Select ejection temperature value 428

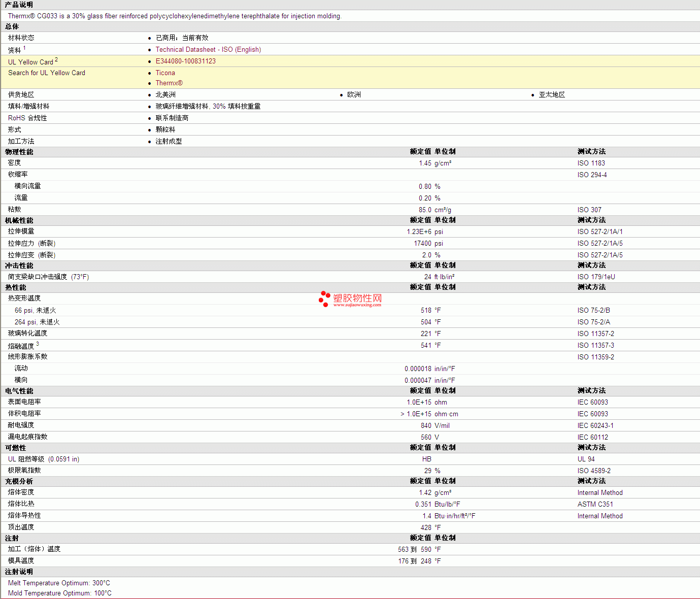click(426, 528)
